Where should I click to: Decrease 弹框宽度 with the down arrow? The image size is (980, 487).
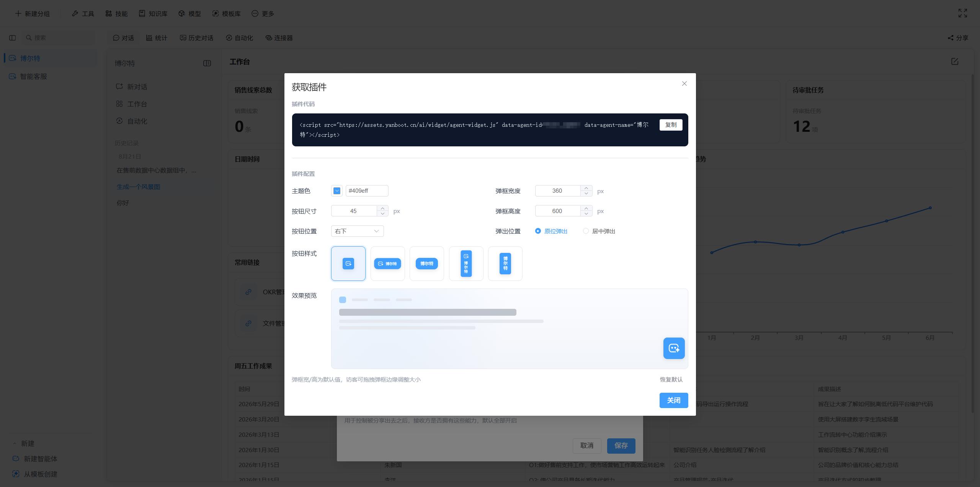[x=586, y=193]
